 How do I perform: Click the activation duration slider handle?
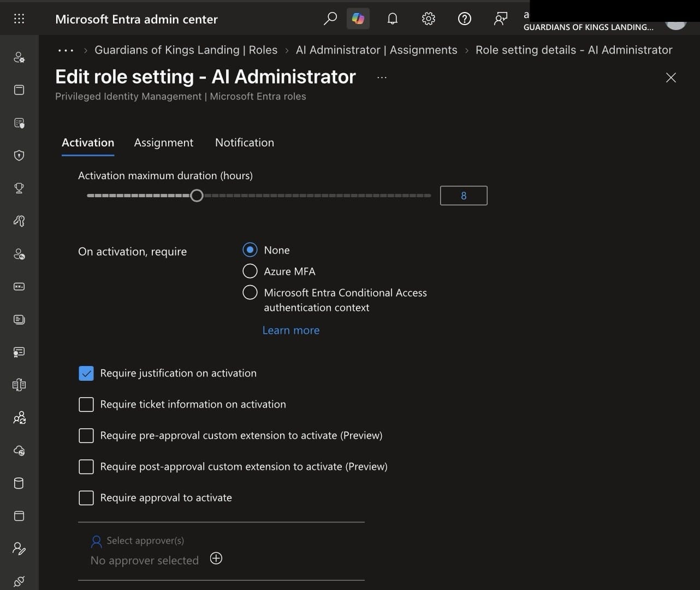[197, 196]
